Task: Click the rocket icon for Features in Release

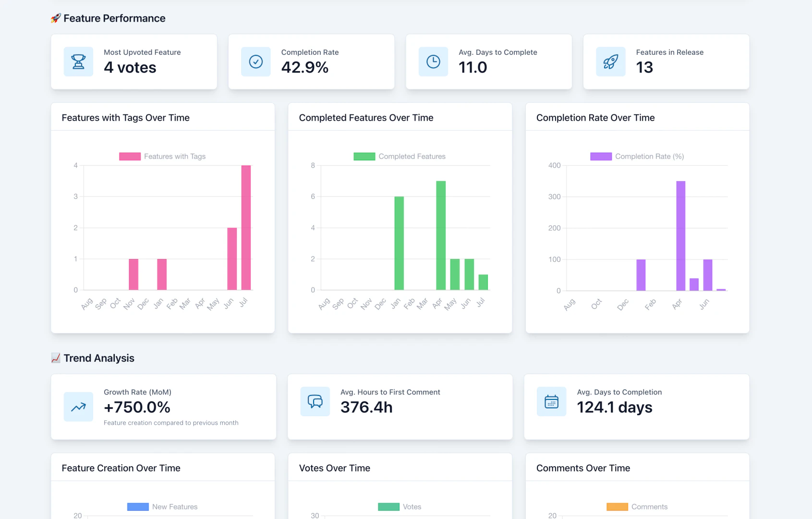Action: coord(610,62)
